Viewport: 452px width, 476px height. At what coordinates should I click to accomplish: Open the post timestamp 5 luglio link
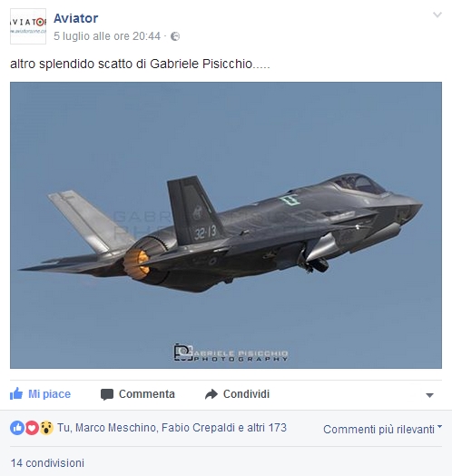tap(107, 36)
